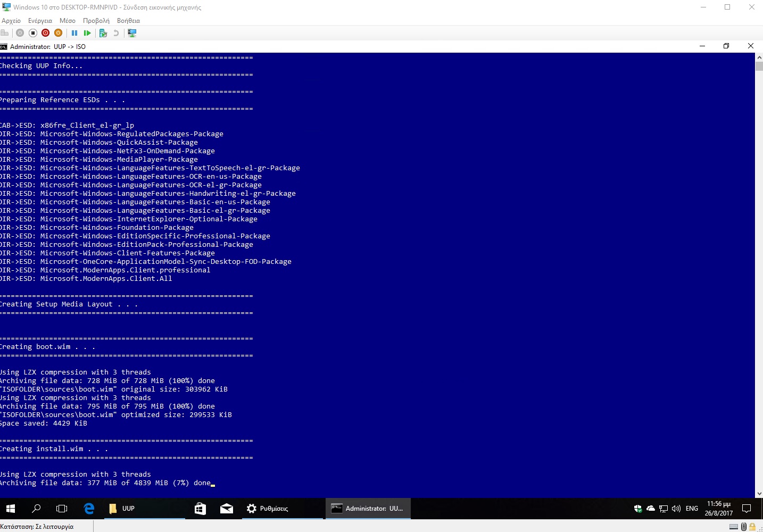Click 'Microsoft-Windows-Foundation-Package' line
Image resolution: width=763 pixels, height=532 pixels.
pyautogui.click(x=97, y=228)
